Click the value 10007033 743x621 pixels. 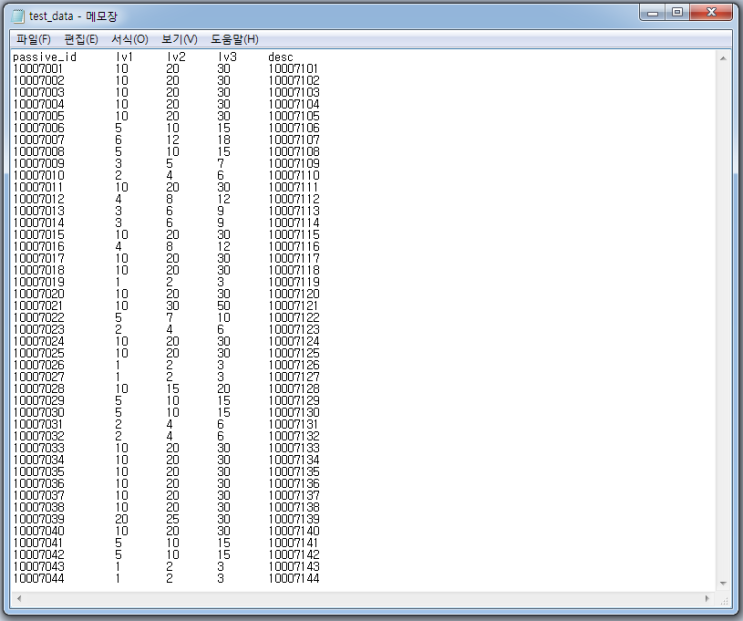(38, 448)
